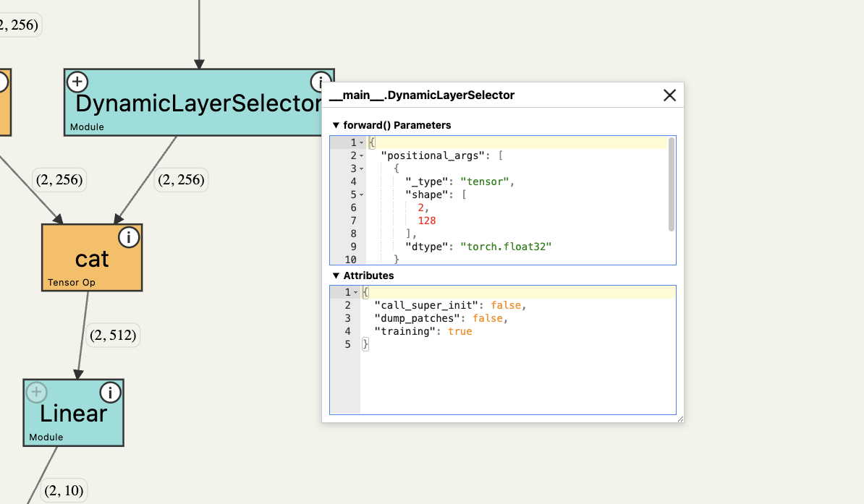Close the DynamicLayerSelector details popup
The height and width of the screenshot is (504, 864).
tap(669, 95)
